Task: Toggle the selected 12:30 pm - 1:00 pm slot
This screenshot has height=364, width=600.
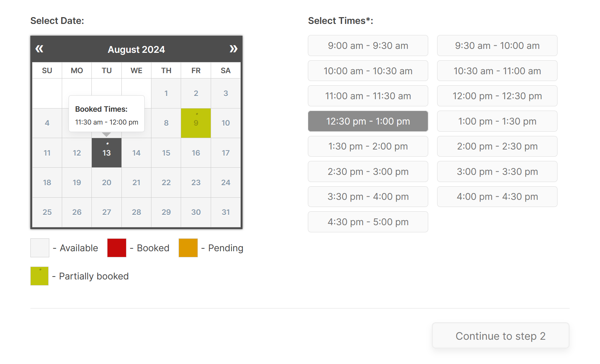Action: 368,121
